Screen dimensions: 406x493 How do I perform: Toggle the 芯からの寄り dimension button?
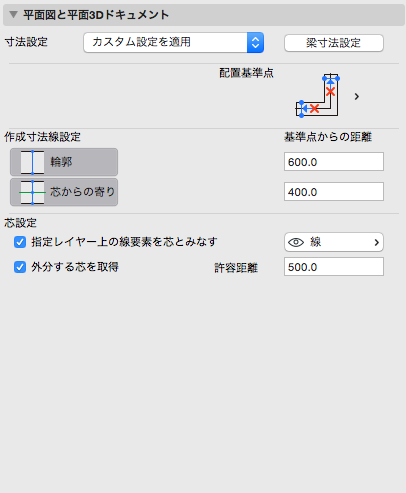point(64,192)
